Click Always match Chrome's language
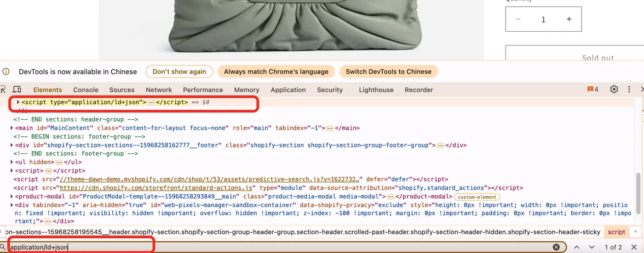This screenshot has width=644, height=253. point(276,72)
